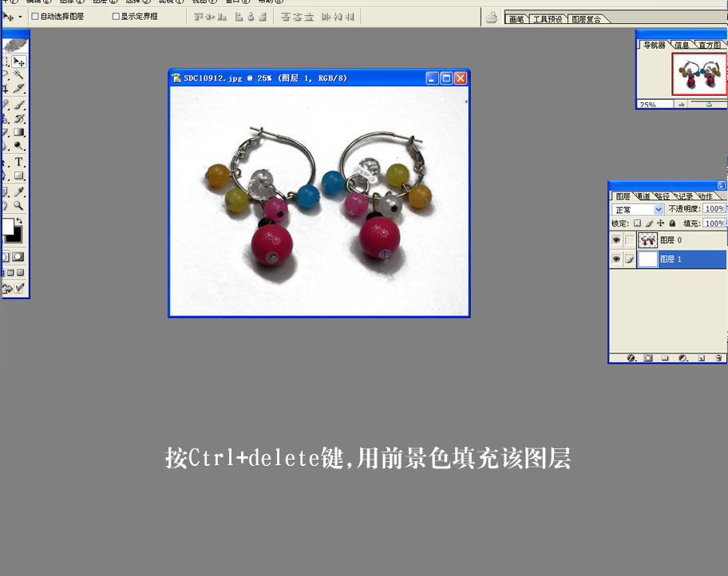Choose full screen mode button
Viewport: 728px width, 576px height.
tap(20, 273)
